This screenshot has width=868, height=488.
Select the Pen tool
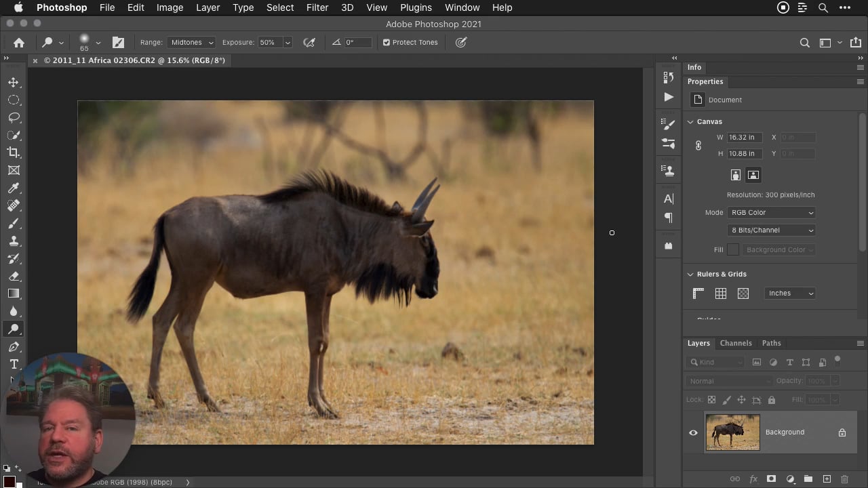pos(14,346)
